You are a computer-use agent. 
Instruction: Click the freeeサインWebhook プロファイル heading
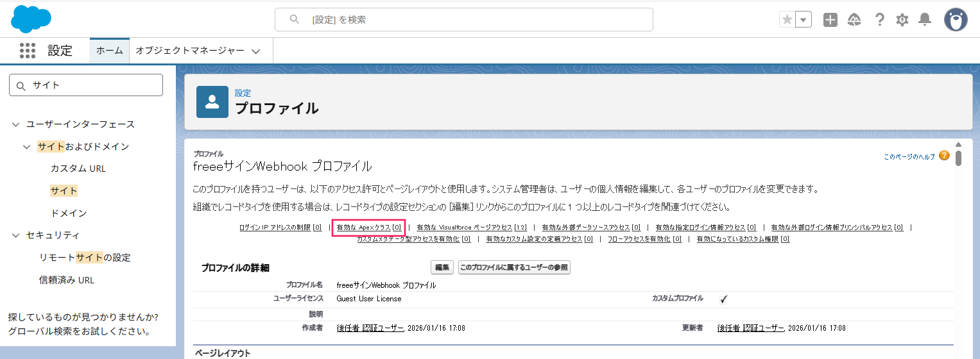pos(282,167)
